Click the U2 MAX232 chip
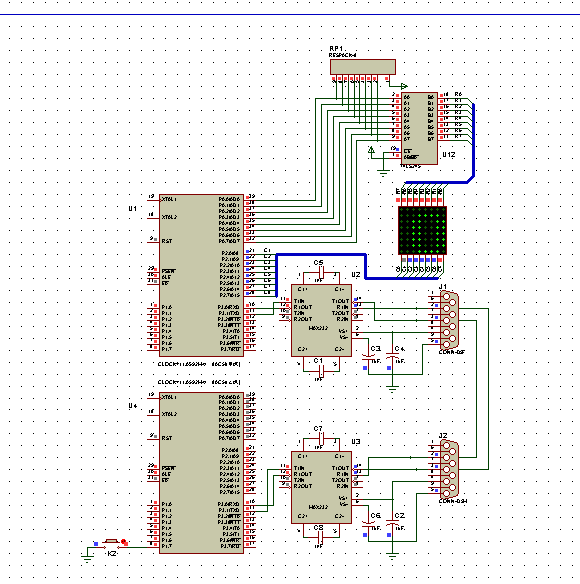 (321, 320)
